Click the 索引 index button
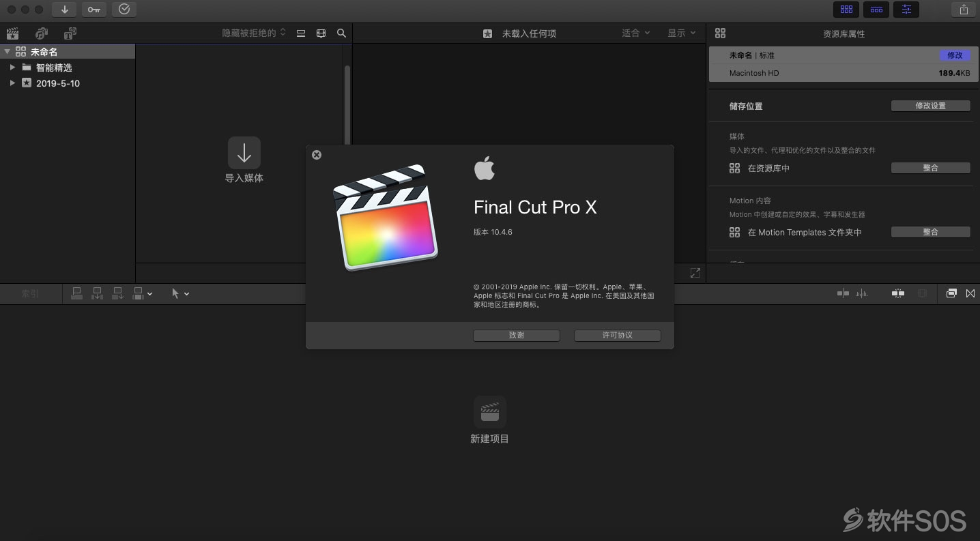 30,293
